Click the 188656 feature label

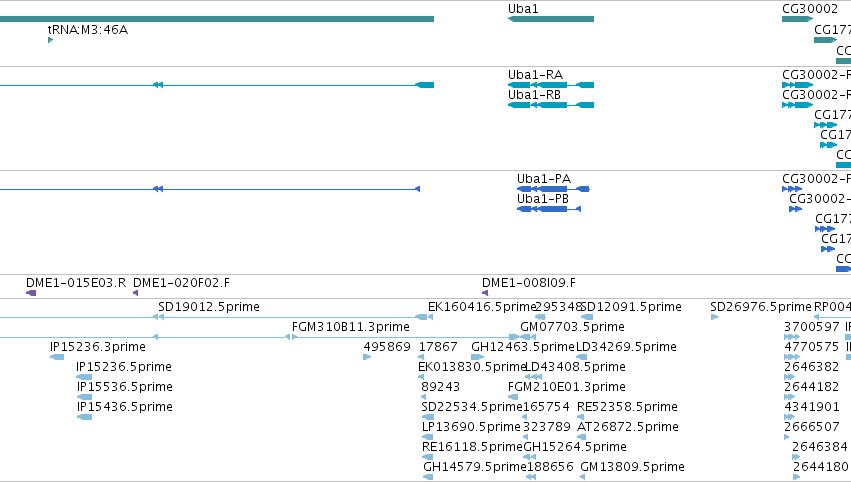[550, 468]
